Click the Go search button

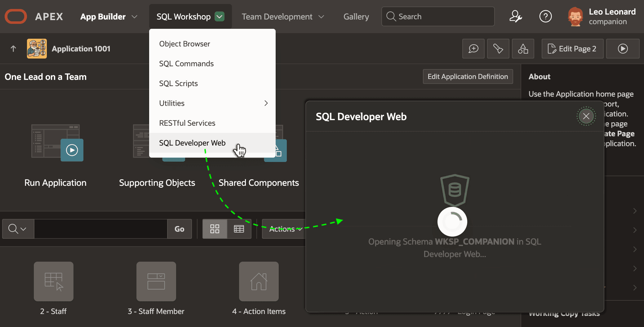pyautogui.click(x=180, y=229)
